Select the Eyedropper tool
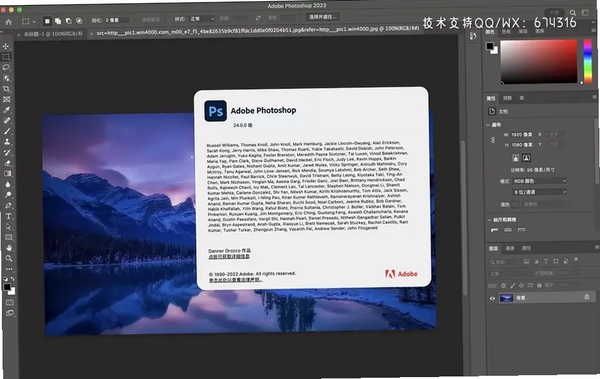The image size is (600, 379). point(7,110)
